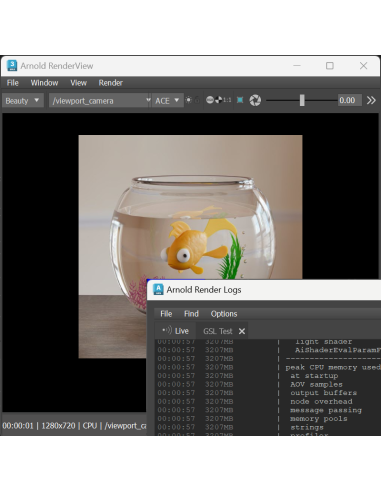
Task: Minimize the Arnold RenderView window
Action: [x=297, y=66]
